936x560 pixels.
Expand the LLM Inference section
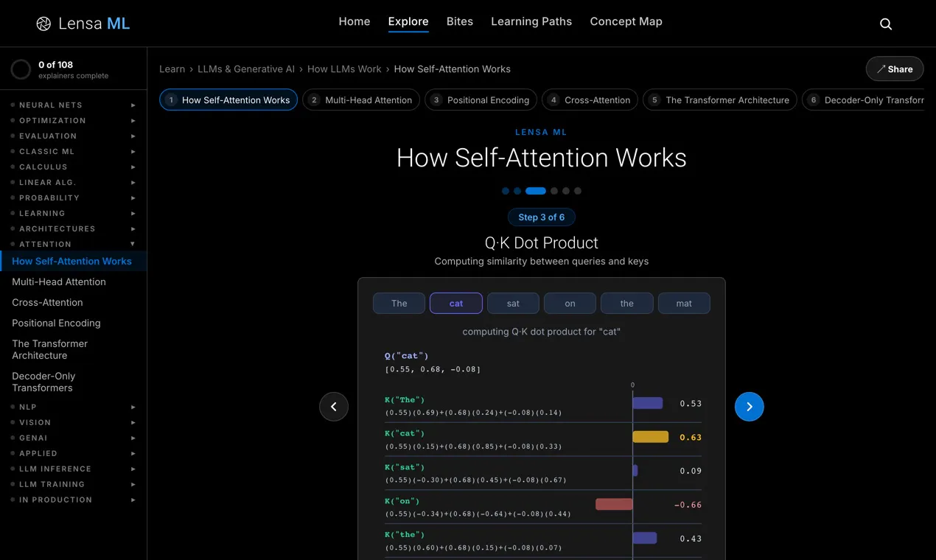74,469
